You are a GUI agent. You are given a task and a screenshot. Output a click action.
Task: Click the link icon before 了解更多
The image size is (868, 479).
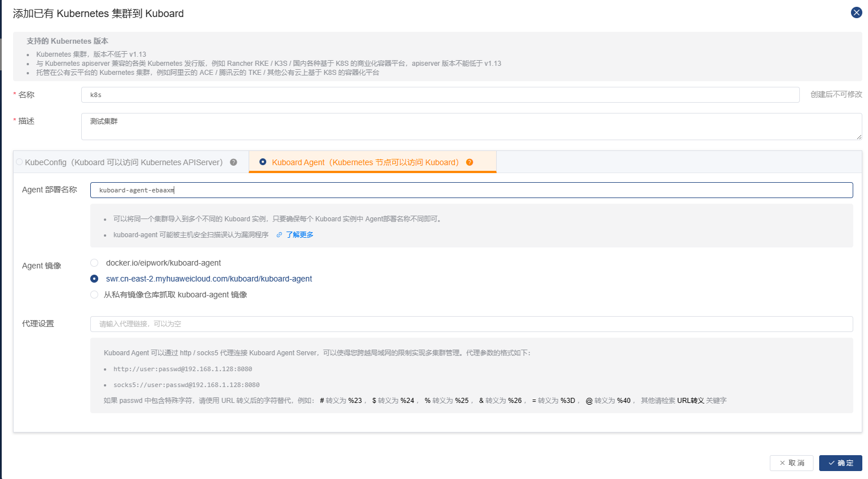(x=279, y=235)
